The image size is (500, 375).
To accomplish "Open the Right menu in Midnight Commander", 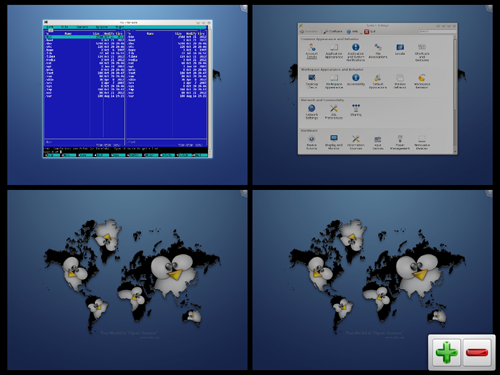I will [120, 27].
